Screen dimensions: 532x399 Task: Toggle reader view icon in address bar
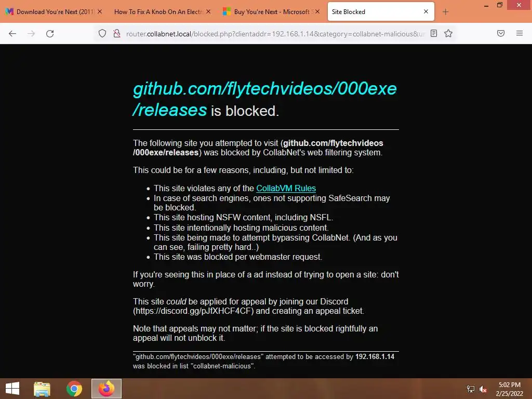434,33
